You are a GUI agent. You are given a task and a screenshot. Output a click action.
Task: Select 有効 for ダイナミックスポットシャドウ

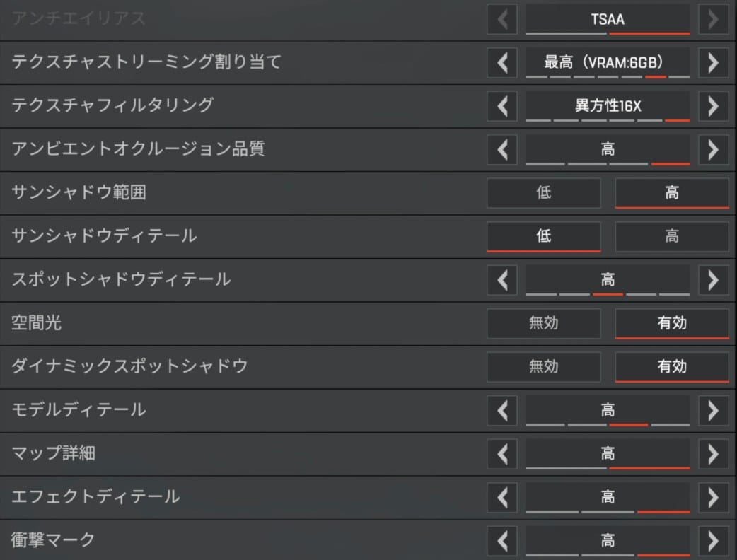pos(671,366)
